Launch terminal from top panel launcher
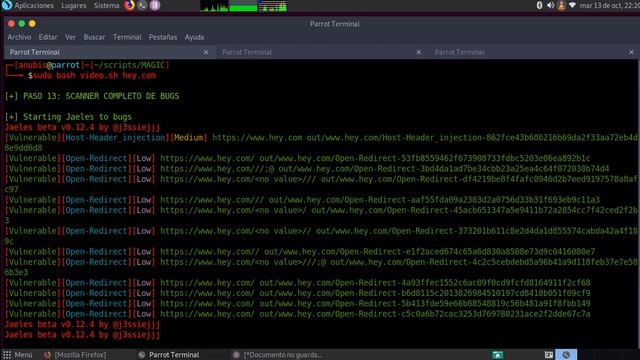 (142, 5)
